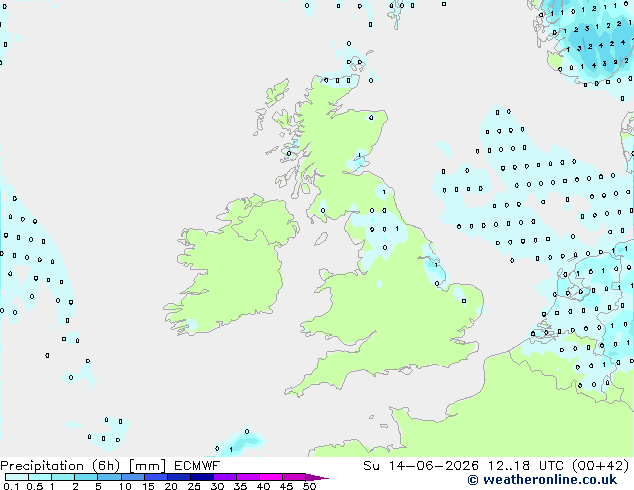
Task: Pick the 5–10 mm legend color swatch
Action: click(x=109, y=477)
